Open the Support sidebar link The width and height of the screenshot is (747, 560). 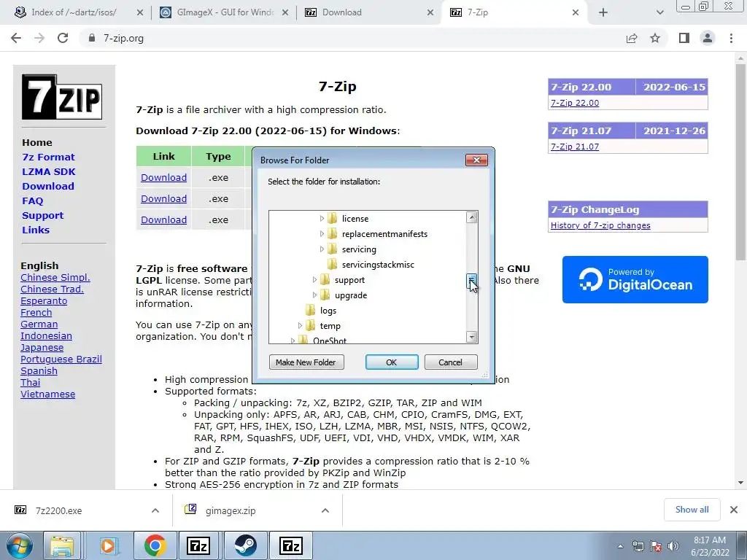(42, 215)
